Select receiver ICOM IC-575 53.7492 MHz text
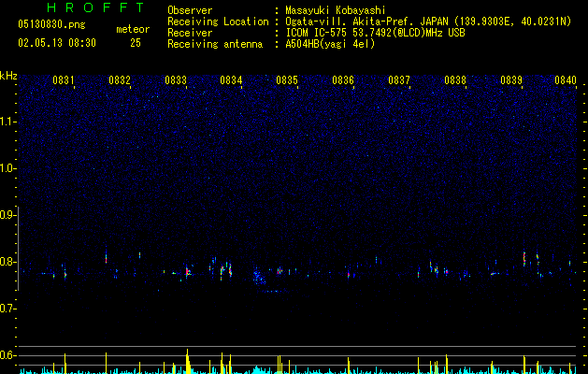 pos(375,33)
